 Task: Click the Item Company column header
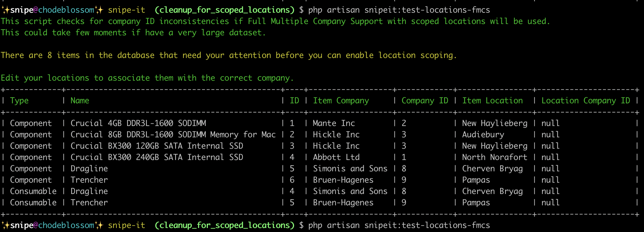point(341,101)
